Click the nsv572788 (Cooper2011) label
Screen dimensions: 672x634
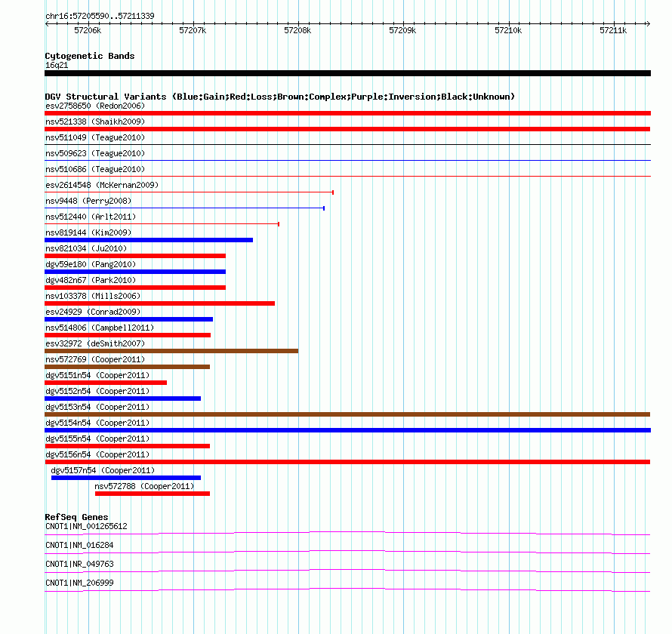click(144, 486)
